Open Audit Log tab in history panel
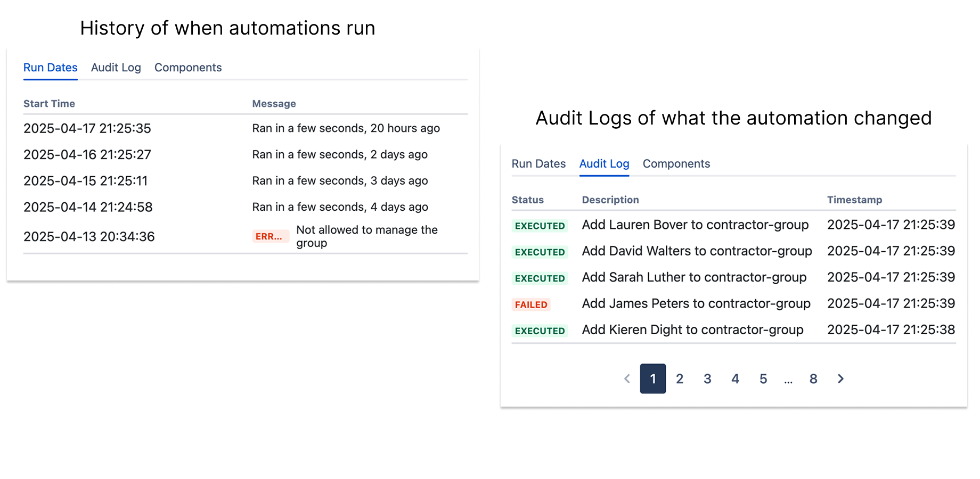The height and width of the screenshot is (479, 980). (x=116, y=68)
